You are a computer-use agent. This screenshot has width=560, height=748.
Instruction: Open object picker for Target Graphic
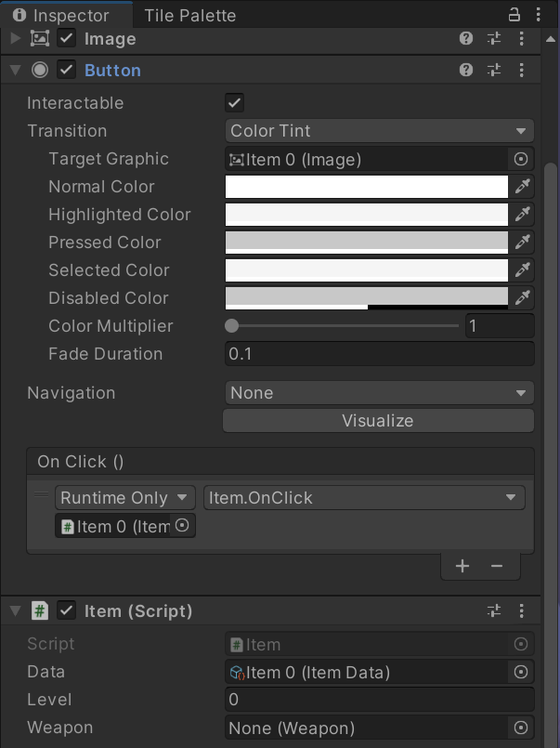tap(521, 159)
